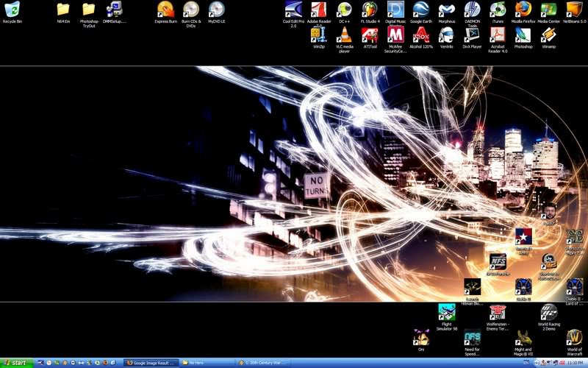Open Burn CDs & DVDs shortcut
This screenshot has height=368, width=588.
(191, 14)
